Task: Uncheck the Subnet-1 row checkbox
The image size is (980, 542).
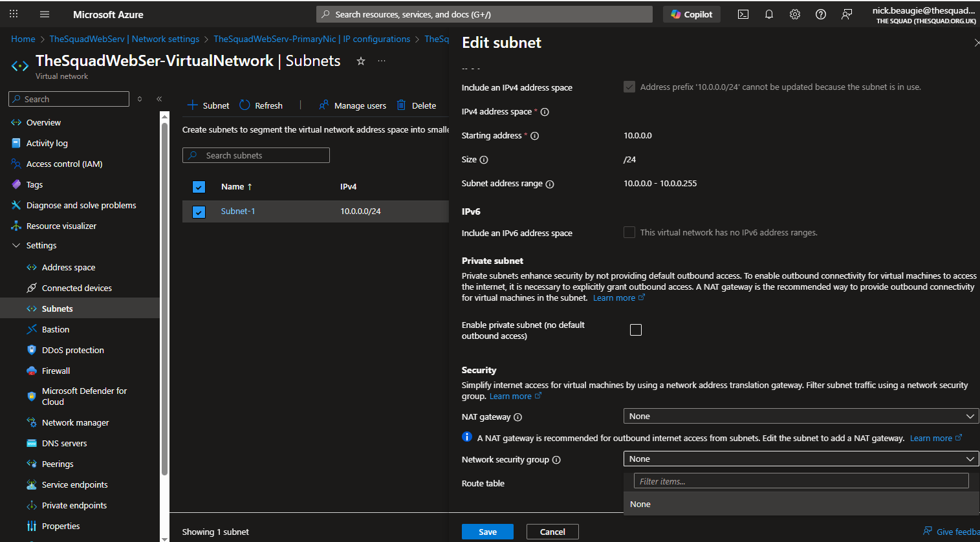Action: point(199,212)
